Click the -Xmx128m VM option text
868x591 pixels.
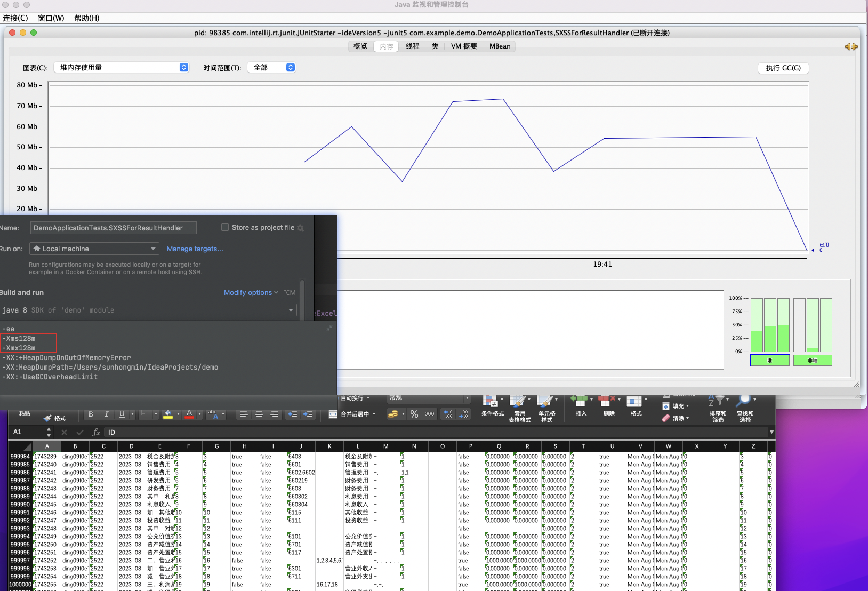pyautogui.click(x=19, y=348)
